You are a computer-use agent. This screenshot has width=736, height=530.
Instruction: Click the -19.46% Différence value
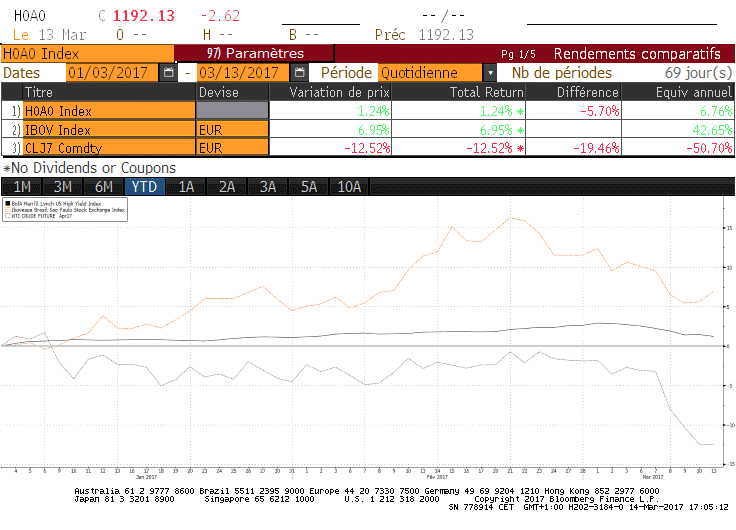(596, 148)
